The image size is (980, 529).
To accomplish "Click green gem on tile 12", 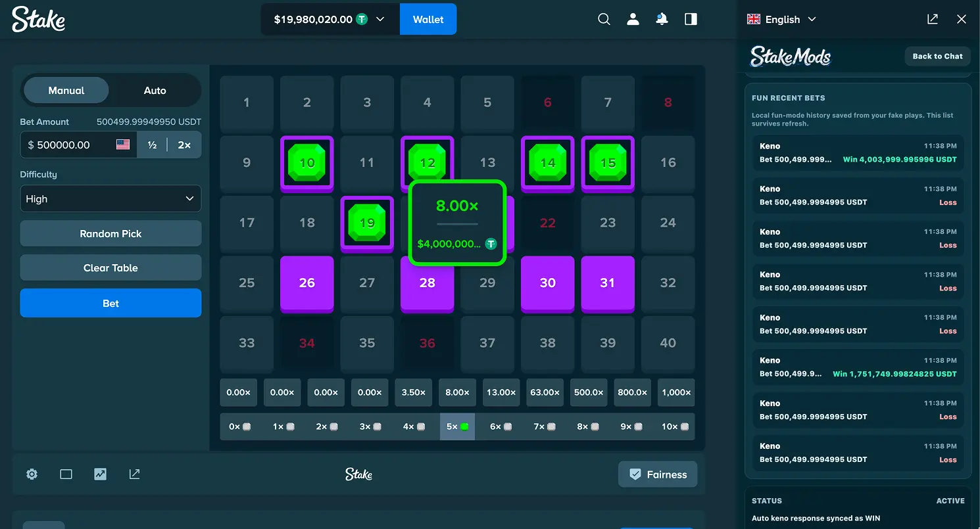I will click(x=428, y=162).
